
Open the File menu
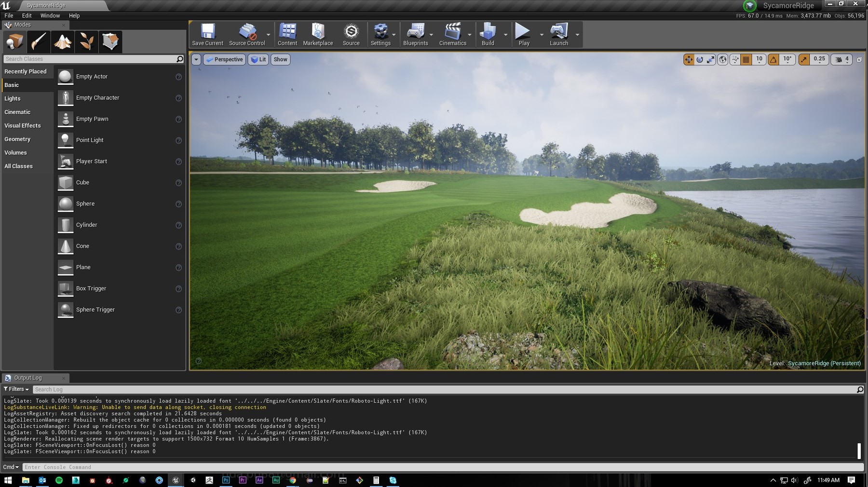[9, 15]
